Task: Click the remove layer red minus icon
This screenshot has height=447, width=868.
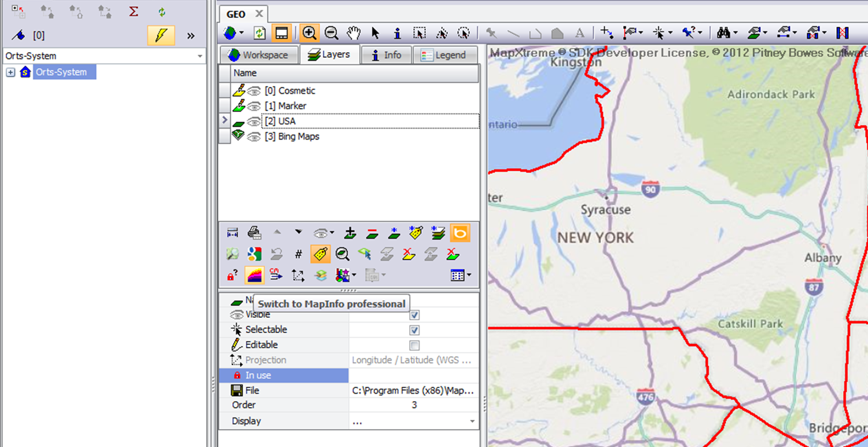Action: tap(372, 233)
